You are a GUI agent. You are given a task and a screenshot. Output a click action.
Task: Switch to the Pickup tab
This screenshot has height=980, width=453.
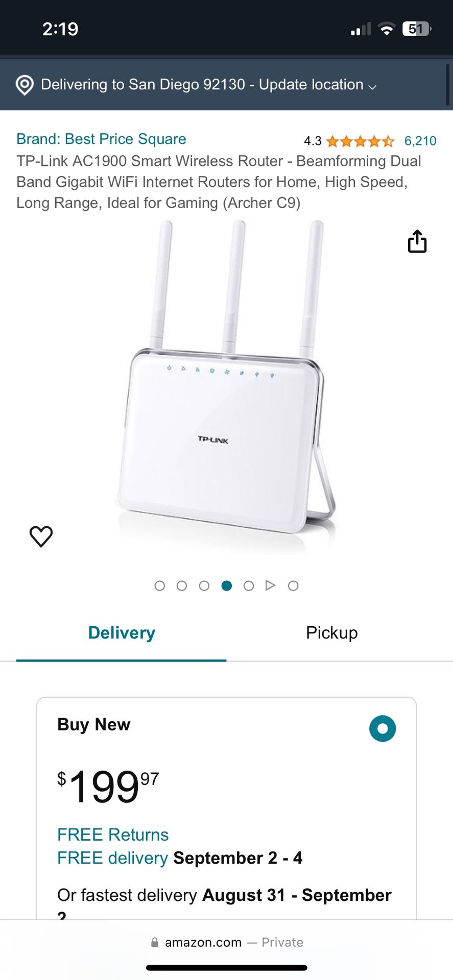332,633
